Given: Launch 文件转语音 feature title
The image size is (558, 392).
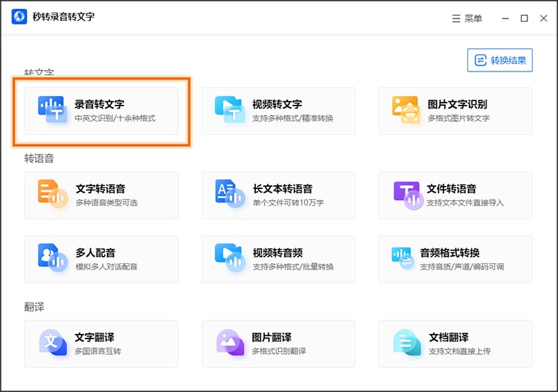Looking at the screenshot, I should pos(452,188).
